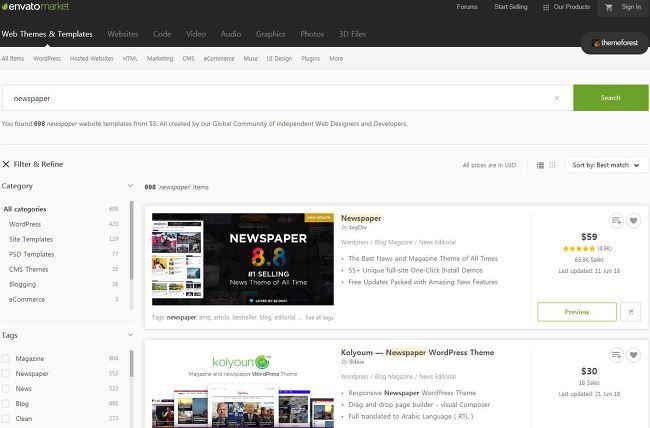Open Kolyoum Newspaper WordPress Theme title
The image size is (650, 428).
(417, 353)
